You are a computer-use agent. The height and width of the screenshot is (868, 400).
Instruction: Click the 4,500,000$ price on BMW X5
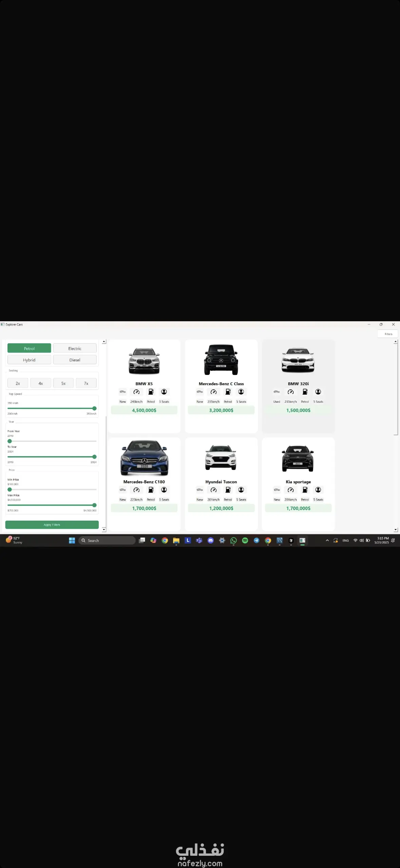[x=144, y=410]
